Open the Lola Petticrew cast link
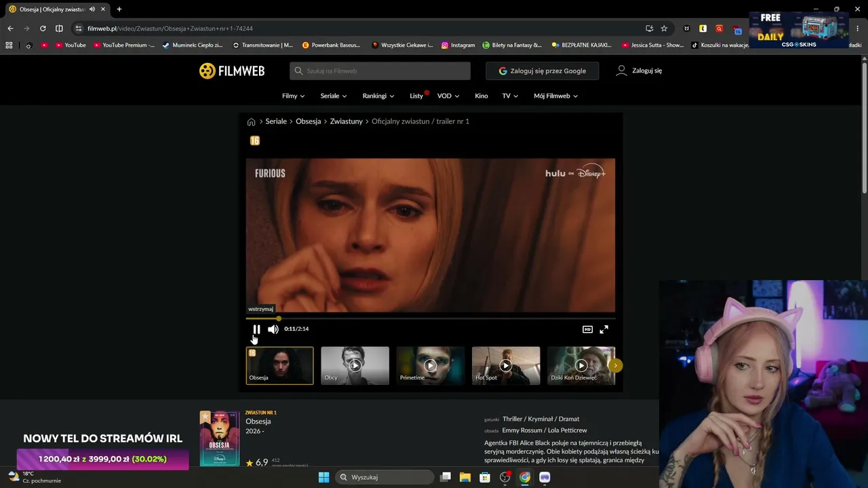The height and width of the screenshot is (488, 868). 568,430
